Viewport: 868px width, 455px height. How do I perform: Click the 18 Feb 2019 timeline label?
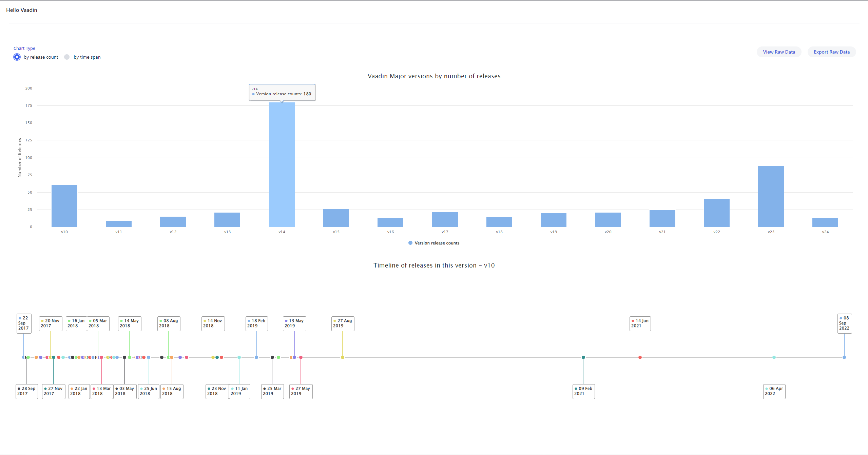point(256,323)
